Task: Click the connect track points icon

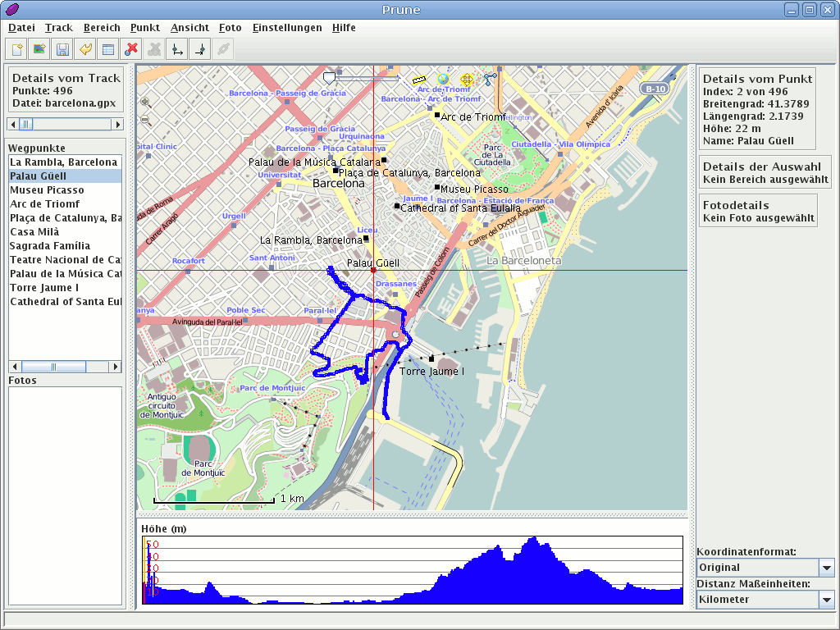Action: click(491, 80)
